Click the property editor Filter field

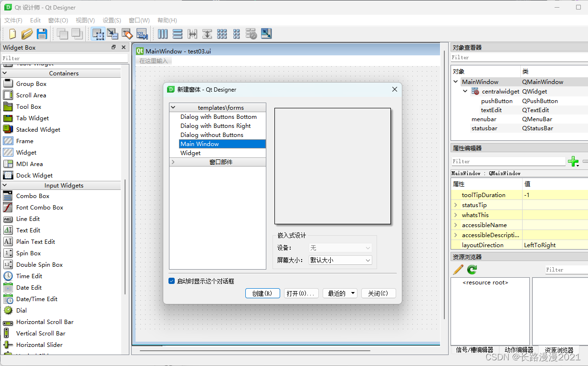[508, 161]
